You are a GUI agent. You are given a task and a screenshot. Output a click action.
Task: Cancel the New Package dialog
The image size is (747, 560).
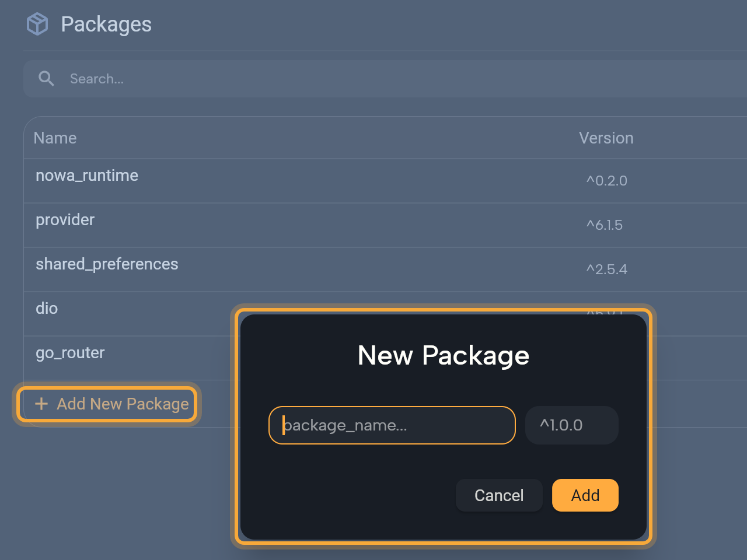point(499,495)
